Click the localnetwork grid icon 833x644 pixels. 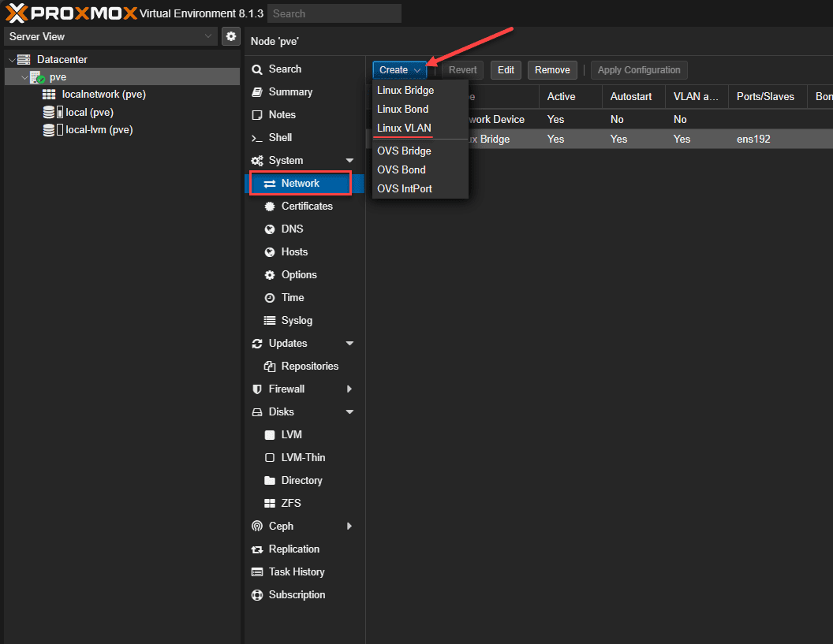pyautogui.click(x=49, y=95)
